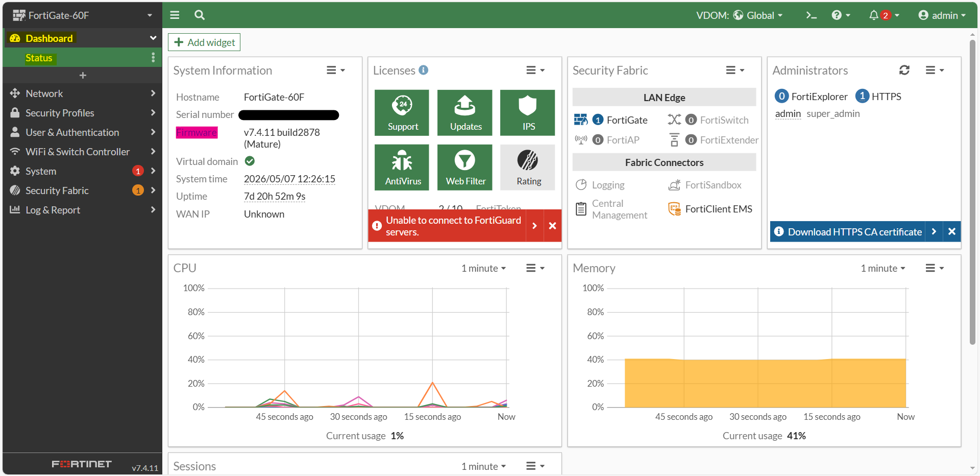Click the FortiSandbox connector icon
Viewport: 980px width, 476px height.
point(674,185)
